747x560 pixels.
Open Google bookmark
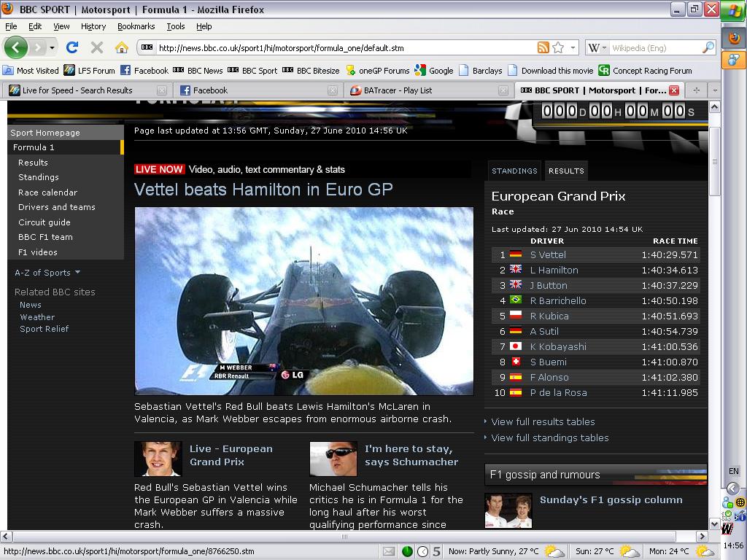[434, 71]
